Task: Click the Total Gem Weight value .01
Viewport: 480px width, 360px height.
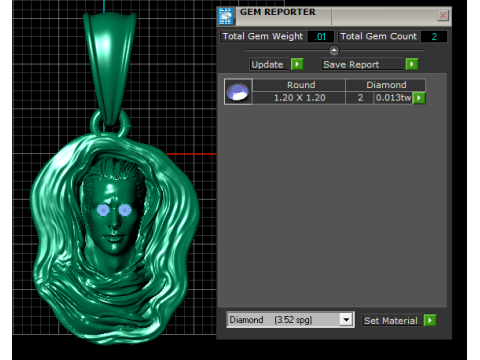Action: click(321, 37)
